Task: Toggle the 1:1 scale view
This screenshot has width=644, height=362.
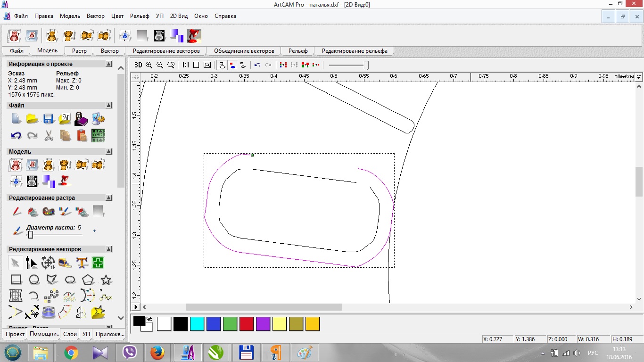Action: tap(185, 65)
